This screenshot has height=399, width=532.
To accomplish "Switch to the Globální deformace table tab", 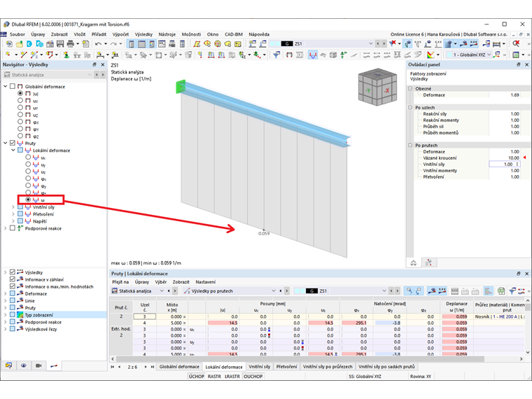I will 179,366.
